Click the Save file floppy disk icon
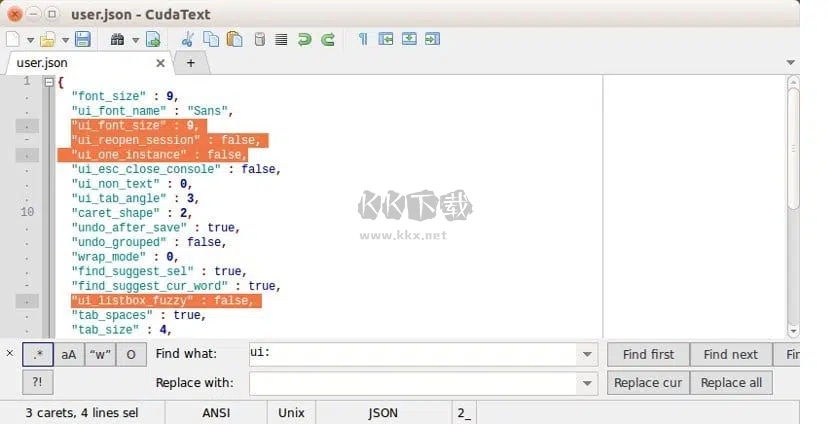 coord(83,39)
